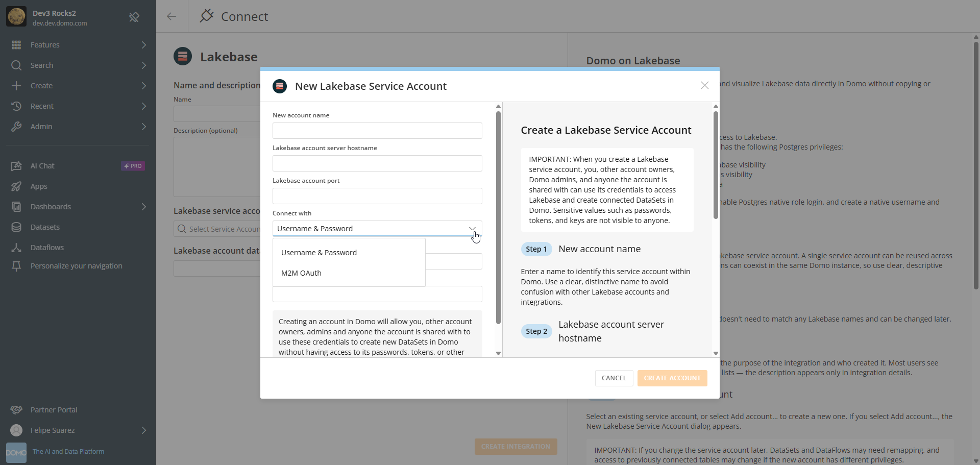Open the Partner Portal link

(54, 410)
